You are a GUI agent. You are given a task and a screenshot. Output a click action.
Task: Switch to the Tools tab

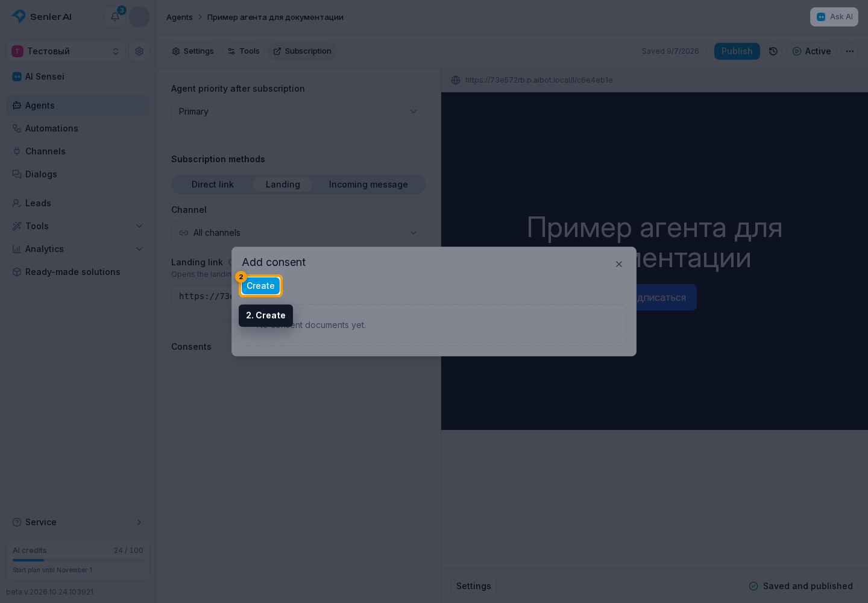[x=244, y=51]
